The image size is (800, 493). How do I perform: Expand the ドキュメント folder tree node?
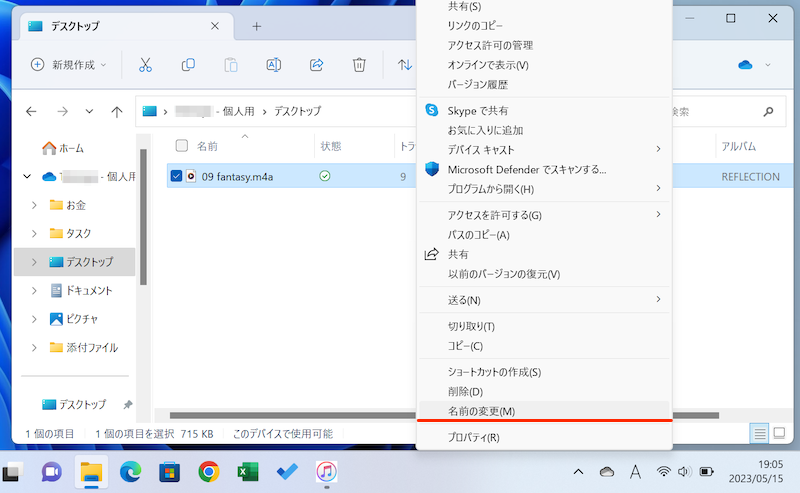pyautogui.click(x=34, y=291)
